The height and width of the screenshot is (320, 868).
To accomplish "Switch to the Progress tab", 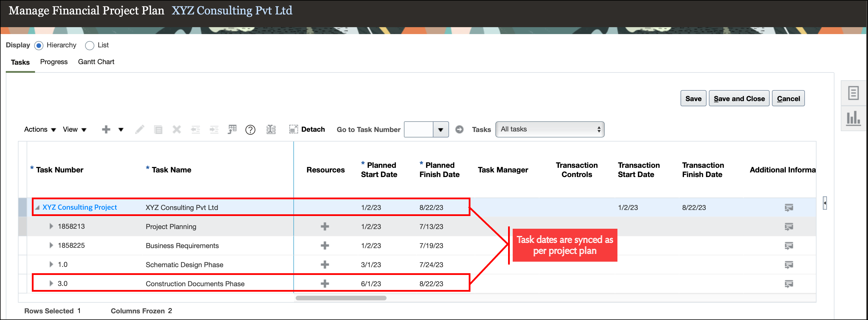I will click(54, 62).
